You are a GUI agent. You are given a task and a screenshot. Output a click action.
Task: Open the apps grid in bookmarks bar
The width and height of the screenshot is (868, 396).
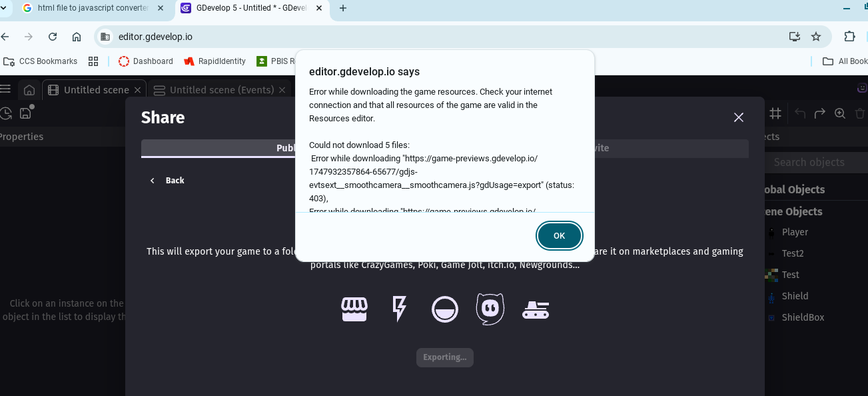point(93,61)
